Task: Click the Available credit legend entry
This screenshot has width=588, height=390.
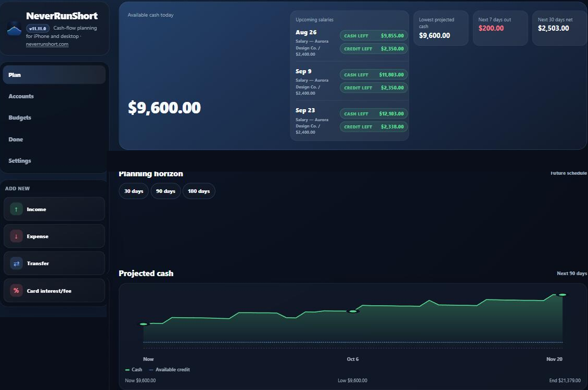Action: pos(170,369)
